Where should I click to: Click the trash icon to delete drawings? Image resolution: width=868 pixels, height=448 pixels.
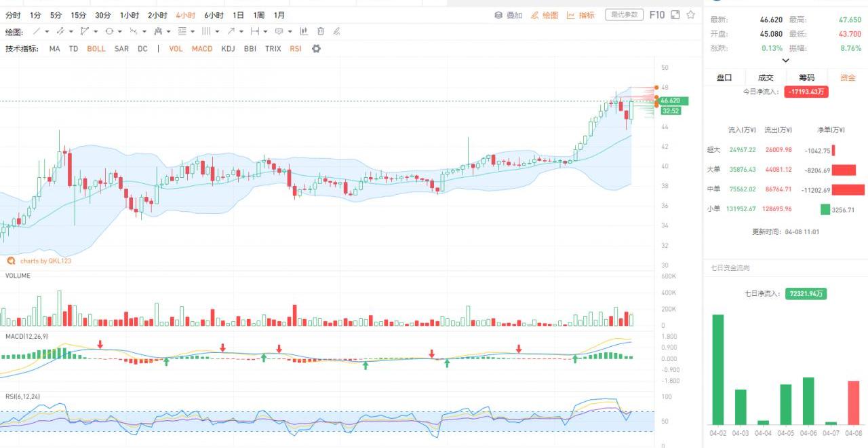coord(321,31)
